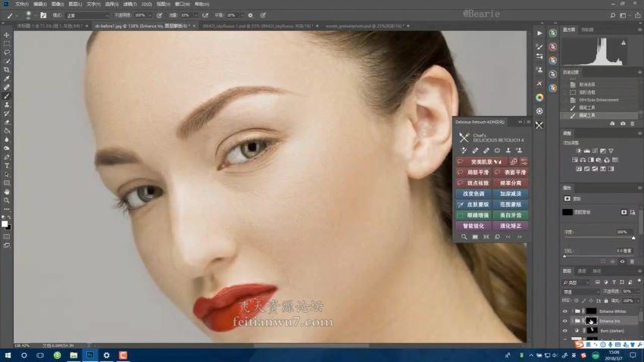Viewport: 644px width, 362px height.
Task: Select Enhance Iris layer mask thumbnail
Action: click(x=591, y=321)
